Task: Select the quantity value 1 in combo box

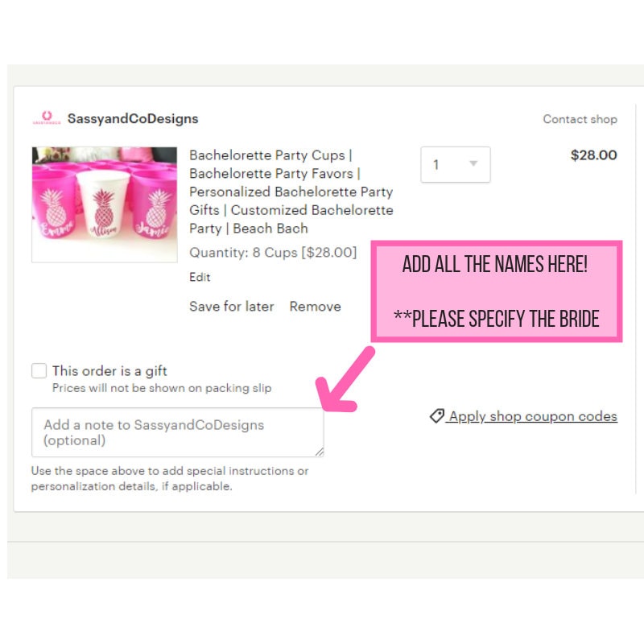Action: click(x=436, y=165)
